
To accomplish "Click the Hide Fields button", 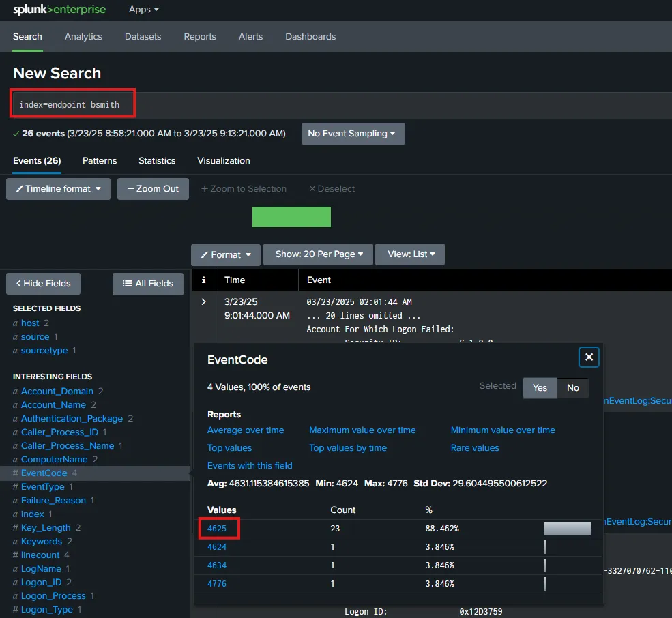I will [x=43, y=284].
